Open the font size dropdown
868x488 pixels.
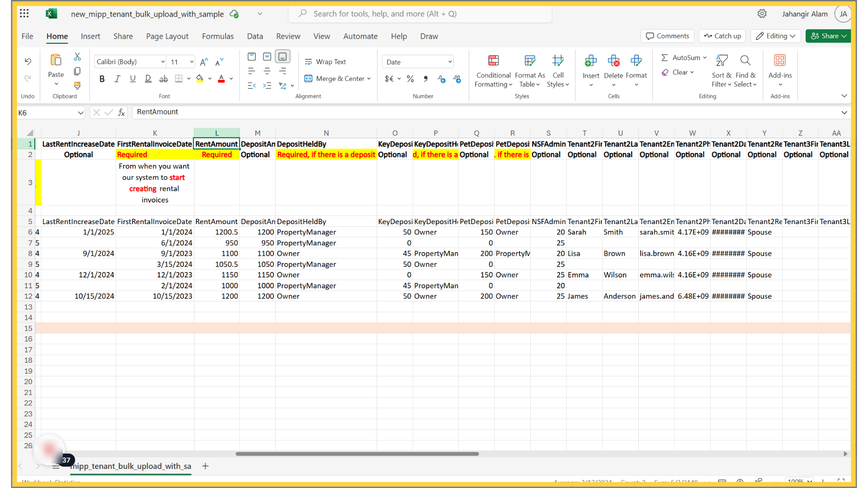pyautogui.click(x=192, y=62)
